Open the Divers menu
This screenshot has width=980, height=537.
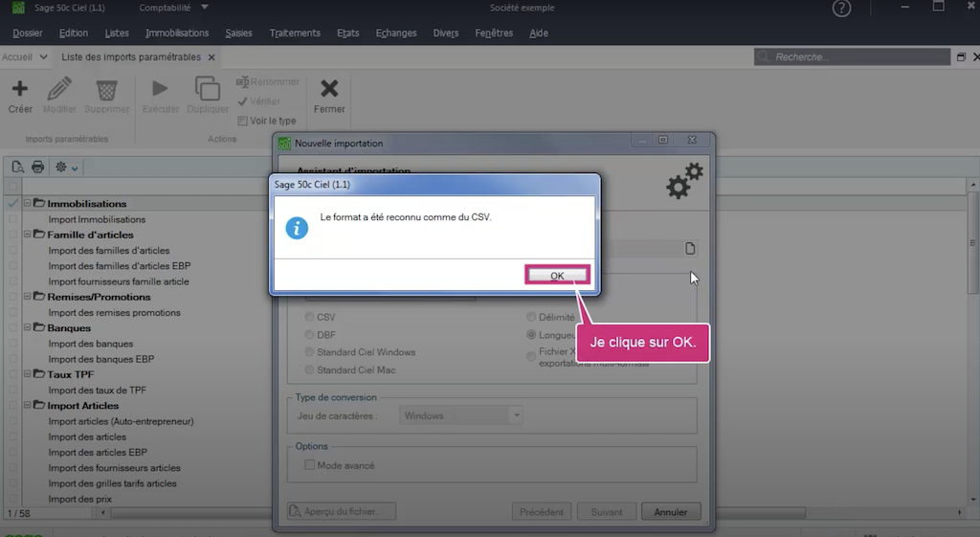point(446,34)
